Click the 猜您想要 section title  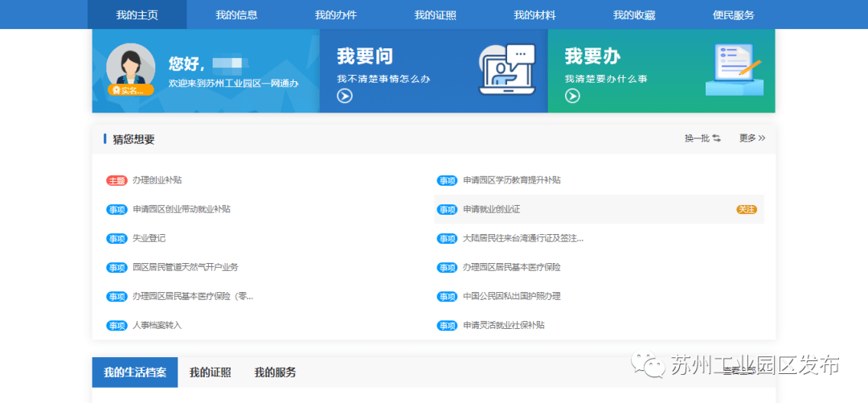coord(133,139)
